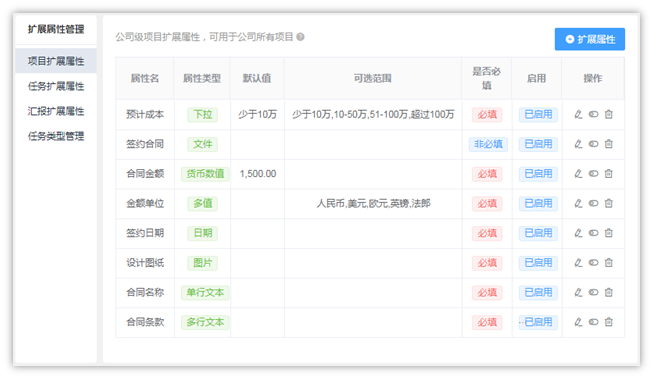The height and width of the screenshot is (379, 653).
Task: Click the 图片 type tag
Action: (202, 263)
